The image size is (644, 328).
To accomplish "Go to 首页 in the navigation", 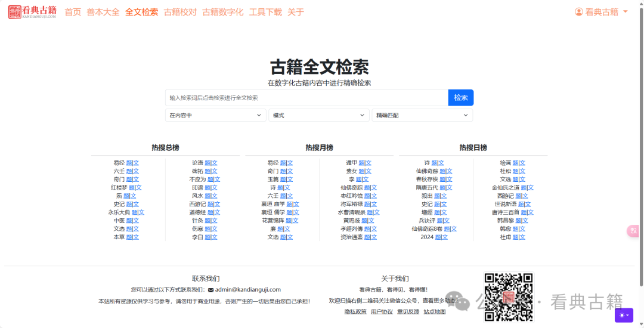I will tap(73, 12).
